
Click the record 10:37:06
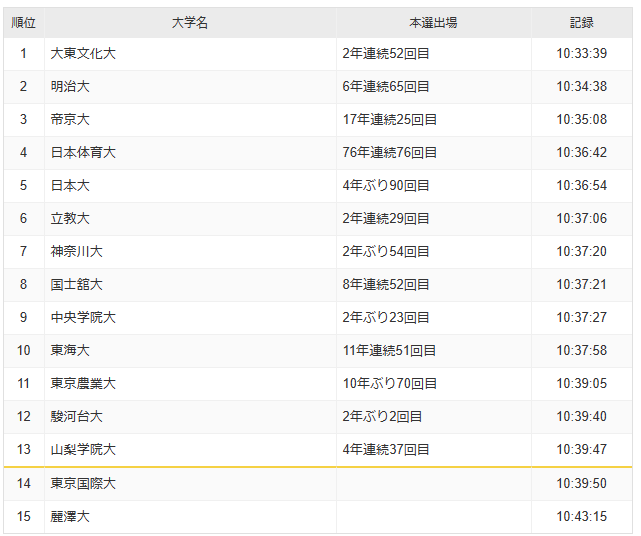pos(582,219)
